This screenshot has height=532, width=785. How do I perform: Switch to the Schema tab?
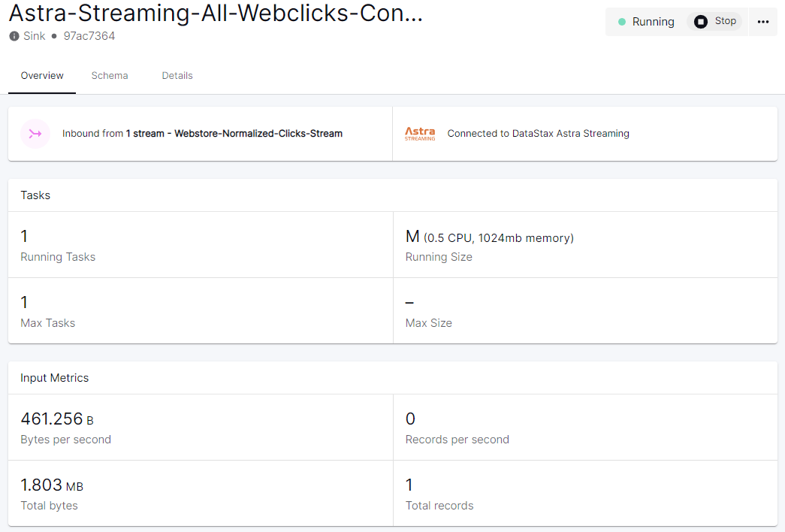pyautogui.click(x=110, y=76)
